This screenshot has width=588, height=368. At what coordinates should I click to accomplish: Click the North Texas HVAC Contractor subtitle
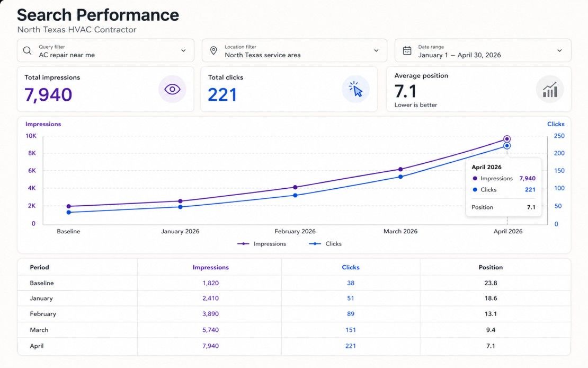(77, 30)
